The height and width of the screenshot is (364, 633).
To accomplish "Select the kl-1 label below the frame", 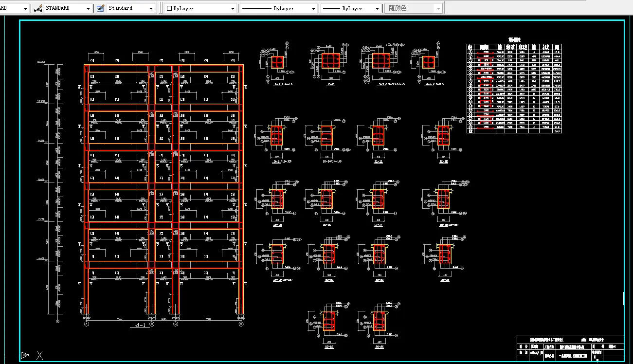I will tap(139, 326).
